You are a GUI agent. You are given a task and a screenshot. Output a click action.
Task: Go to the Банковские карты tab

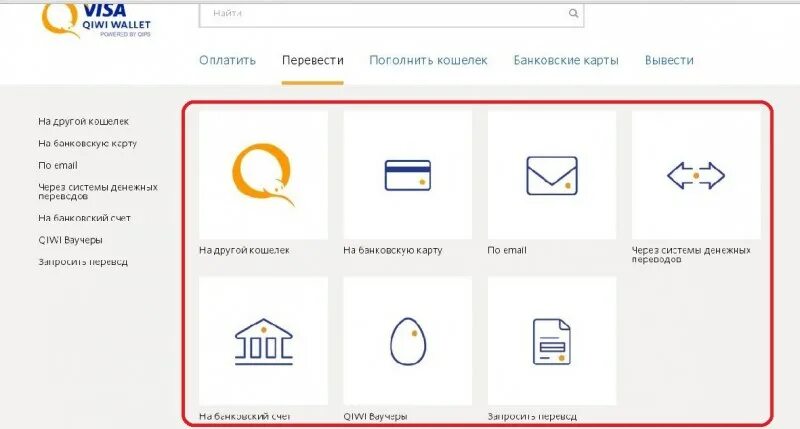[x=566, y=60]
